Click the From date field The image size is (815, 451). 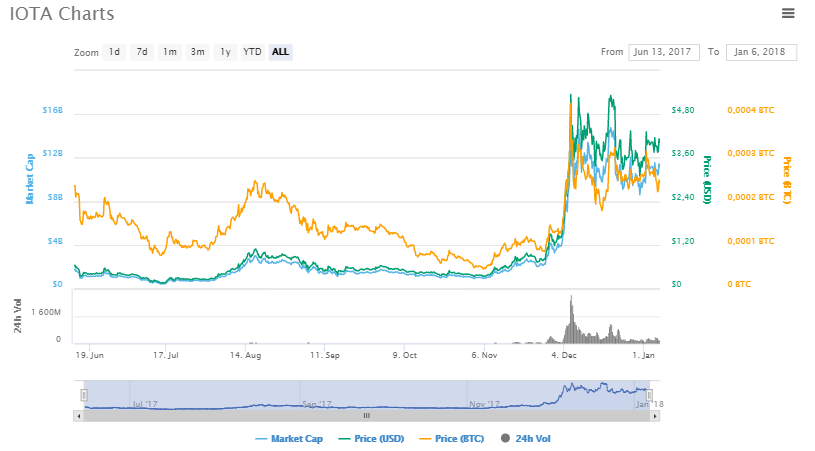tap(664, 52)
